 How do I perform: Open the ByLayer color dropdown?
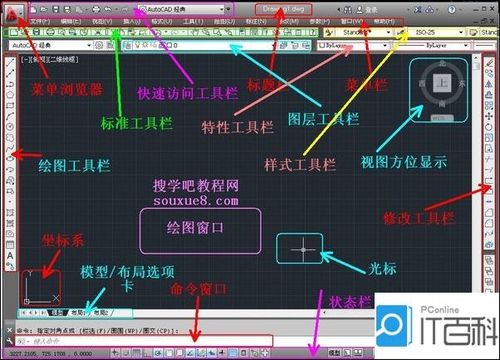(353, 45)
